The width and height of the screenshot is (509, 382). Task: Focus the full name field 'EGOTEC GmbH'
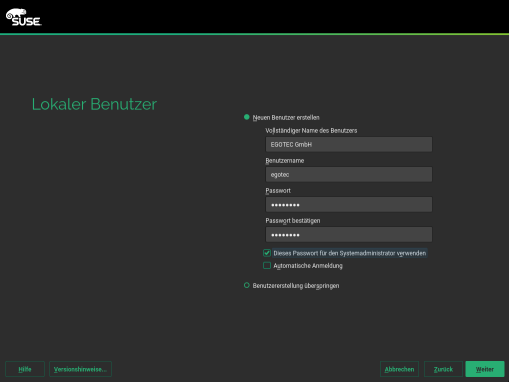(x=349, y=144)
